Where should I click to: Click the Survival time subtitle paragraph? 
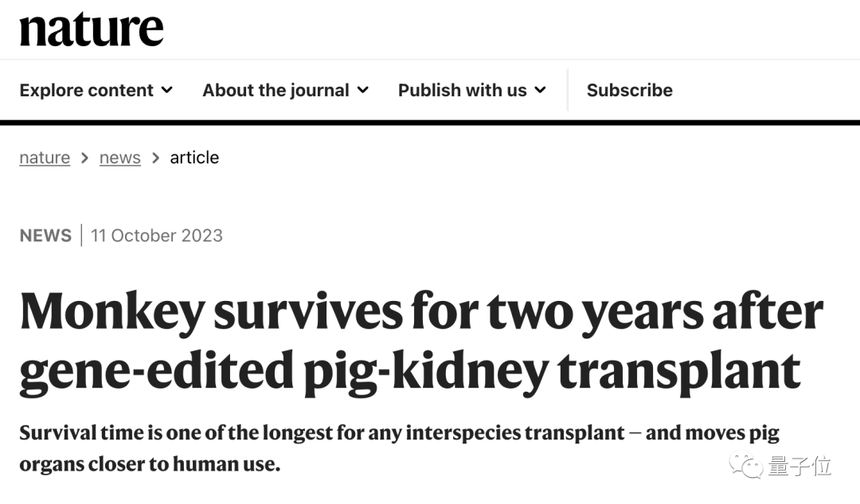(x=398, y=447)
